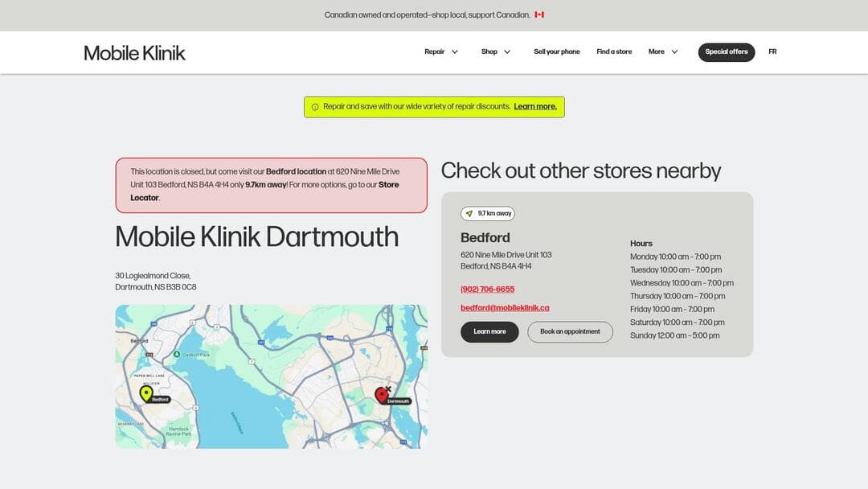The image size is (868, 489).
Task: Click the Mobile Klinik logo
Action: coord(133,51)
